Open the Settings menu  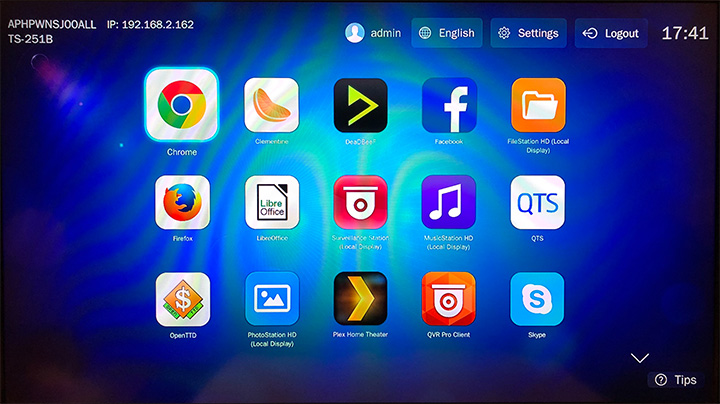528,33
